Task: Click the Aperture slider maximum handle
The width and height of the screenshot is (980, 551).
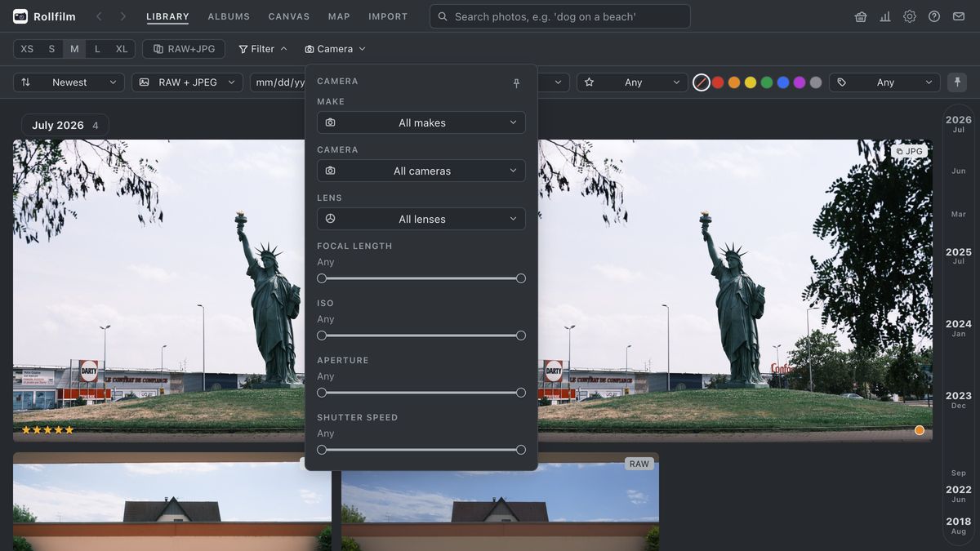Action: pos(521,393)
